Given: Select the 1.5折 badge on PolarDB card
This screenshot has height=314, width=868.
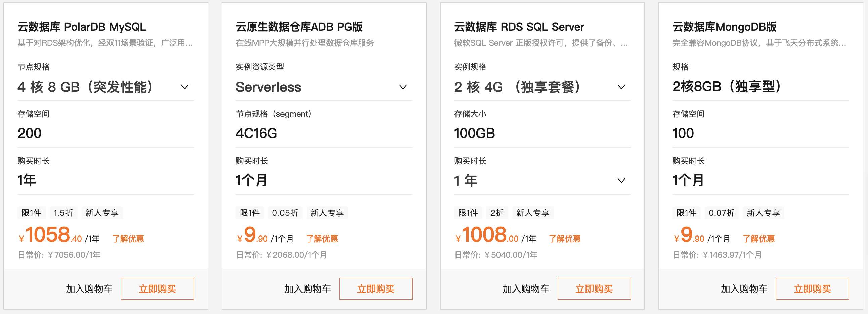Looking at the screenshot, I should (63, 212).
